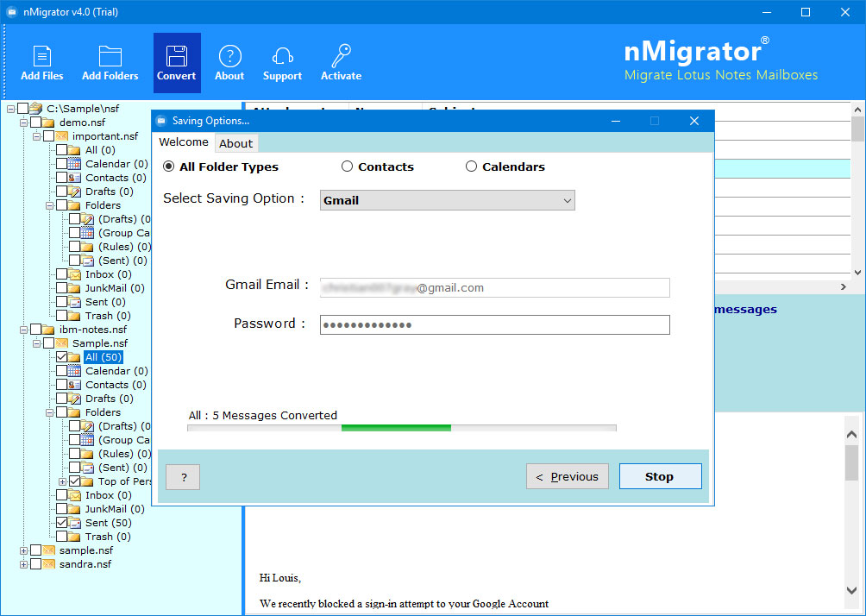Viewport: 866px width, 616px height.
Task: Collapse the ibm-notes.nsf tree node
Action: point(24,330)
